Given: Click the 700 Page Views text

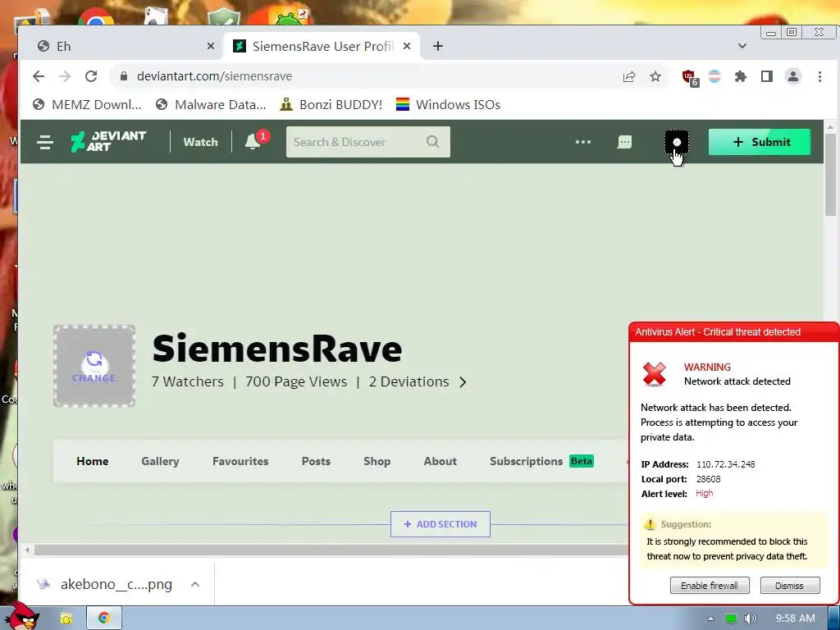Looking at the screenshot, I should coord(296,382).
